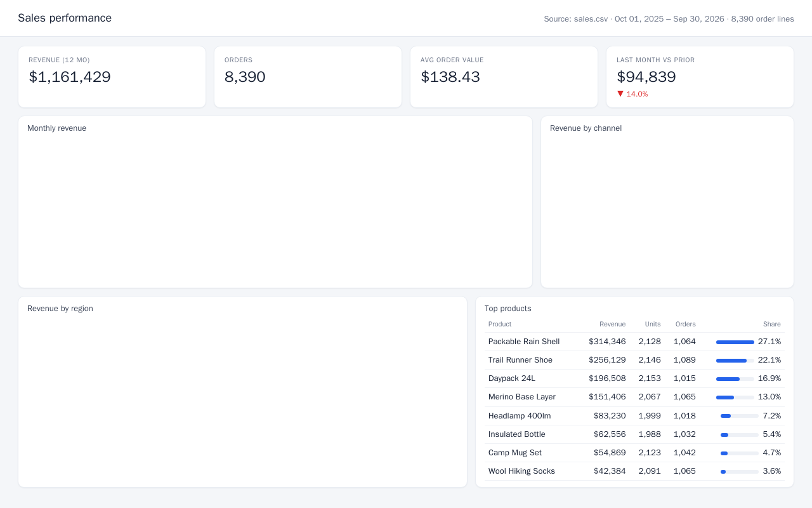Screen dimensions: 812x508
Task: Click the $54,869 revenue cell
Action: [x=610, y=453]
